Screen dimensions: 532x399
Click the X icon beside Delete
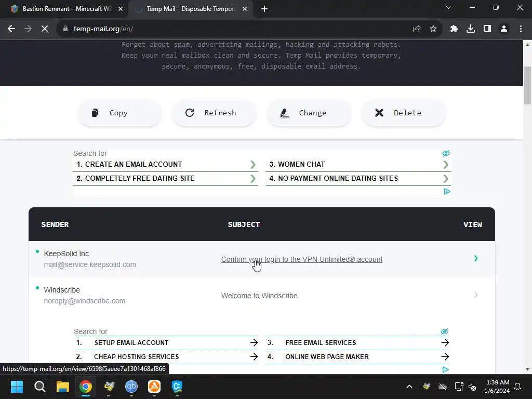[379, 113]
